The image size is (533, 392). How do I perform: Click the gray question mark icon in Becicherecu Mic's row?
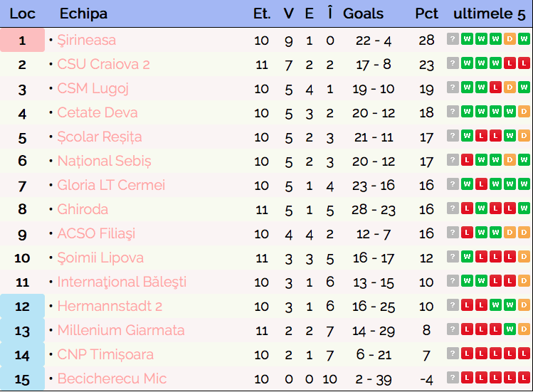point(453,378)
